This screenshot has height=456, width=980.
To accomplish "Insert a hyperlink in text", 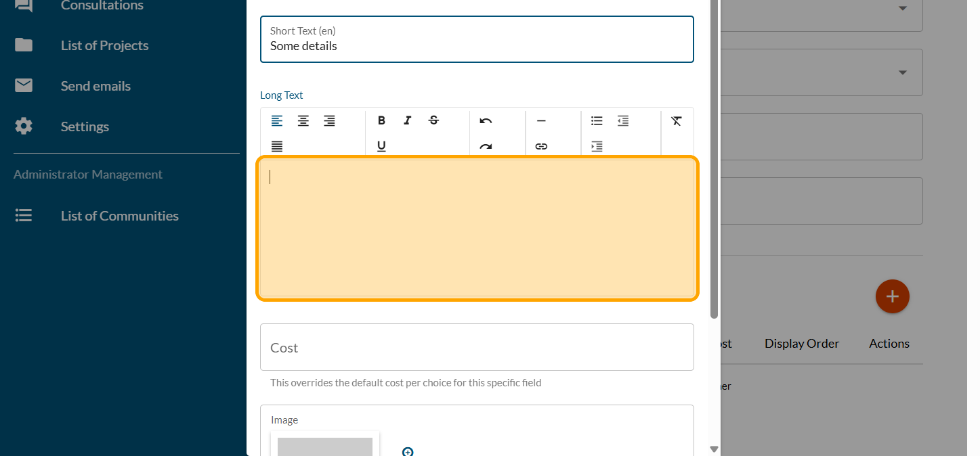I will [541, 146].
